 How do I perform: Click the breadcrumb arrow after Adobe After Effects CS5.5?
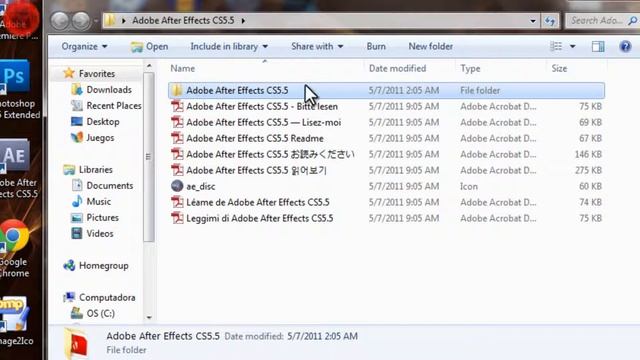point(243,21)
